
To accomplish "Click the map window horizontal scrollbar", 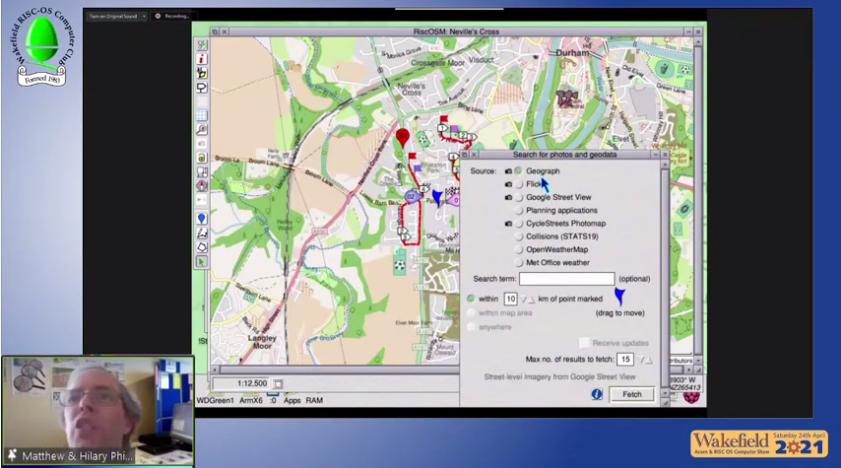I will click(x=335, y=370).
